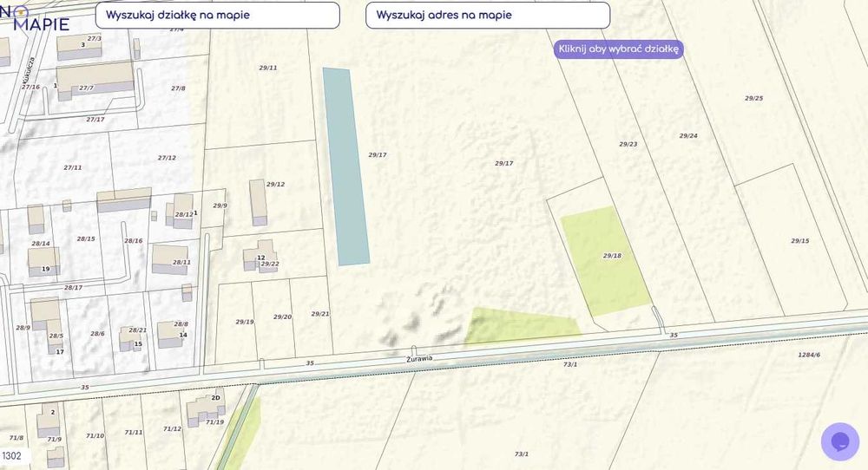Select parcel 29/12
This screenshot has height=470, width=868.
(275, 184)
